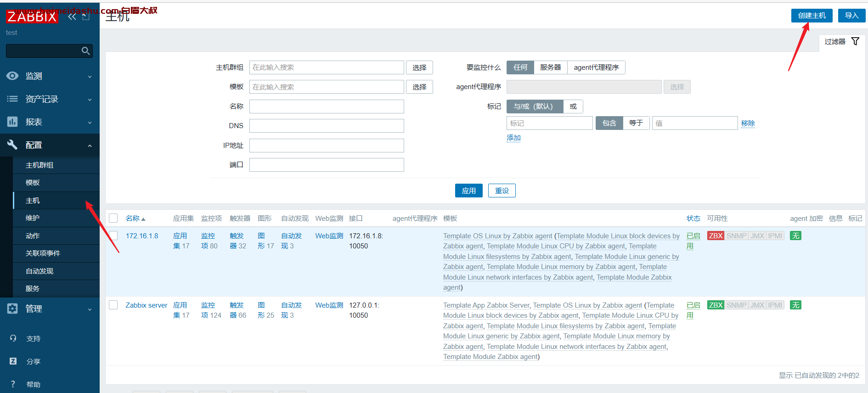Open host link Zabbix server
Image resolution: width=868 pixels, height=393 pixels.
click(x=147, y=305)
